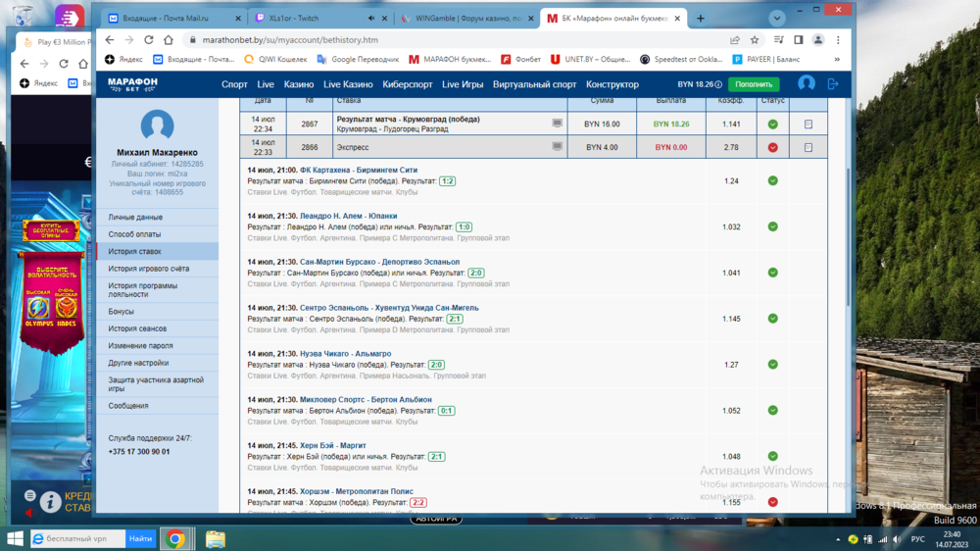
Task: Mute the XLs1or Twitch tab audio
Action: 371,19
